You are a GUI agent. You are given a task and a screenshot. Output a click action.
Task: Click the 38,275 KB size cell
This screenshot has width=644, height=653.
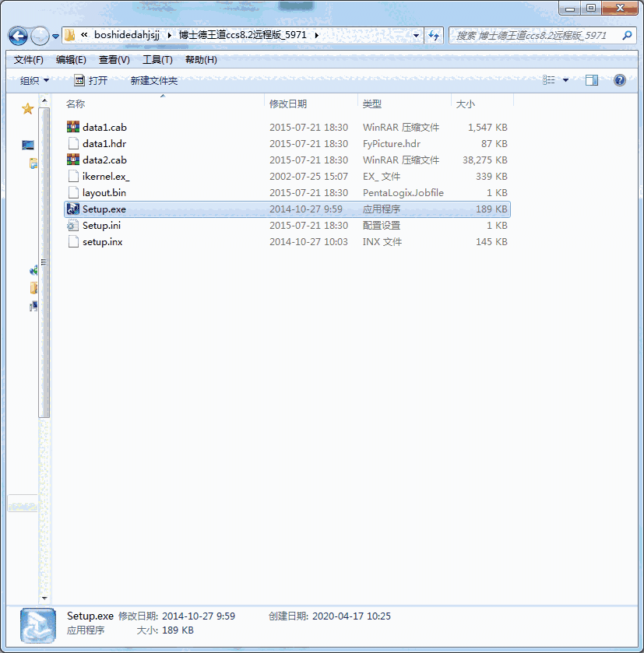point(485,160)
